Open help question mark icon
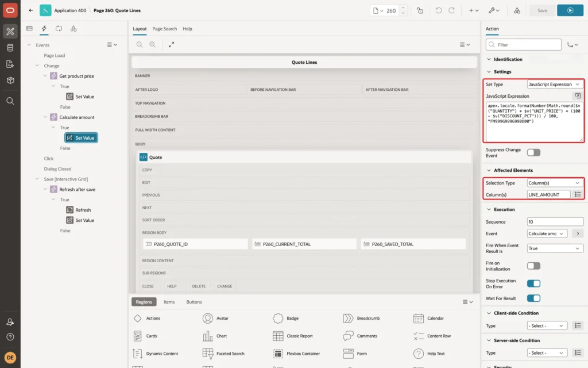Image resolution: width=588 pixels, height=368 pixels. tap(10, 337)
